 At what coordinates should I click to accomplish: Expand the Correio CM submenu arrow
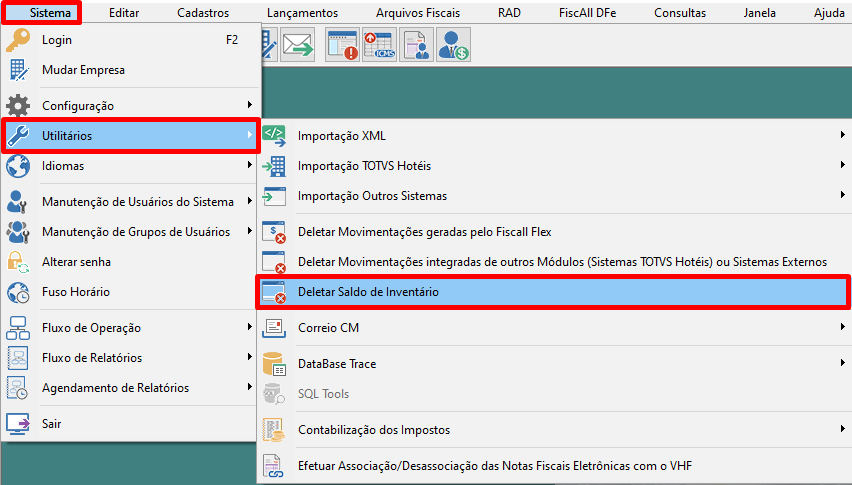tap(842, 327)
